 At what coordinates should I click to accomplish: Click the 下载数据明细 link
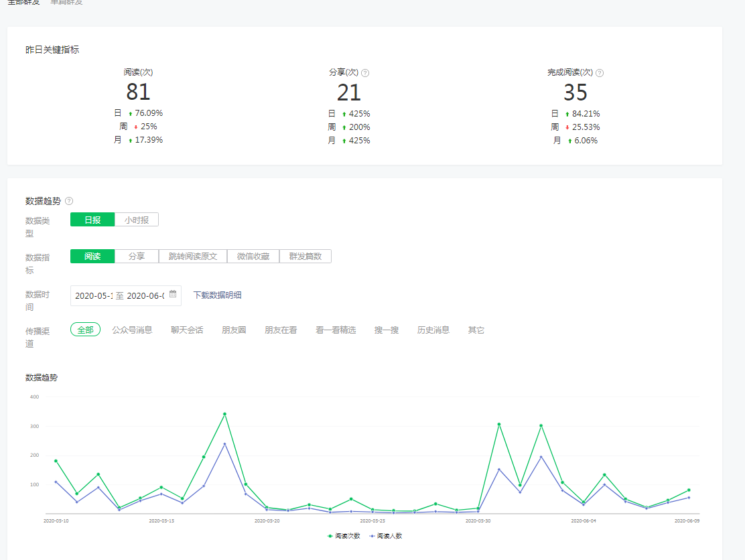217,295
